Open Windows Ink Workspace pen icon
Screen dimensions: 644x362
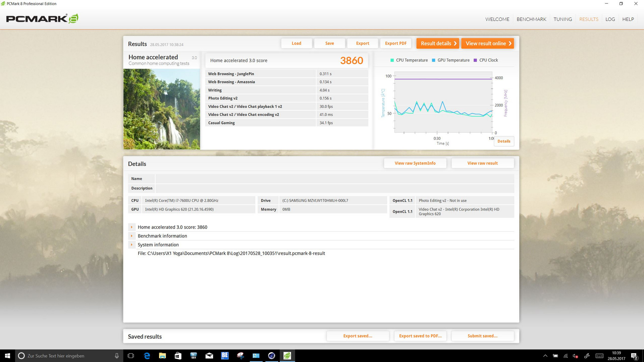587,356
